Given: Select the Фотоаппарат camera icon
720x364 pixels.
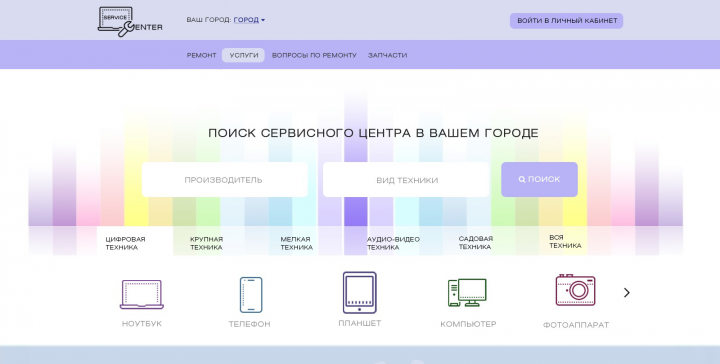Looking at the screenshot, I should tap(575, 290).
